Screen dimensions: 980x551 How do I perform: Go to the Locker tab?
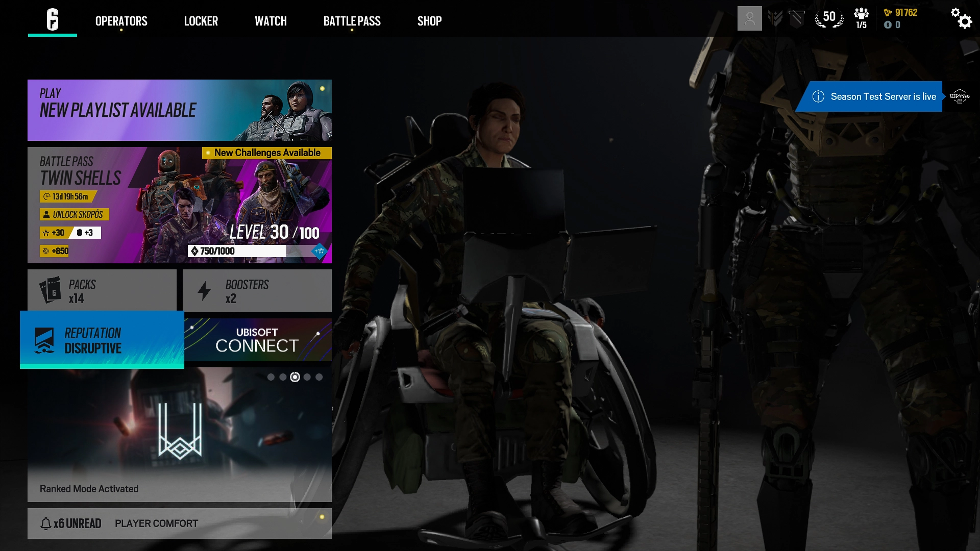coord(201,21)
